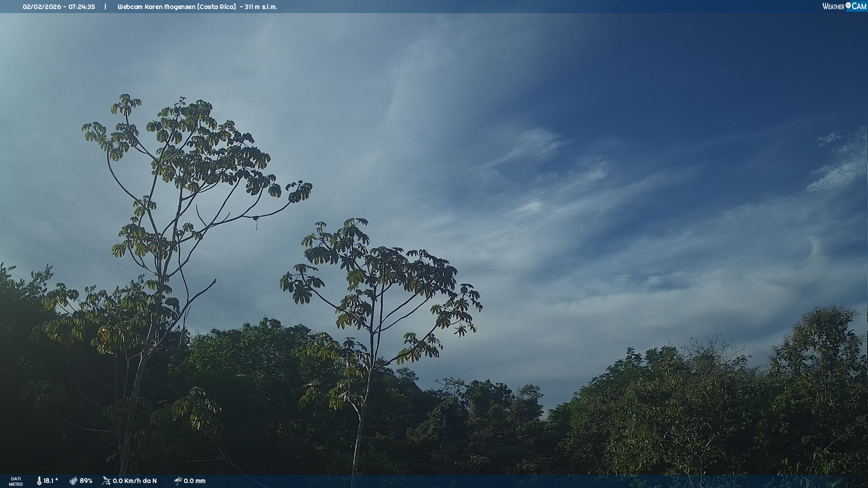868x488 pixels.
Task: Click the 07:24:35 timestamp
Action: tap(82, 7)
